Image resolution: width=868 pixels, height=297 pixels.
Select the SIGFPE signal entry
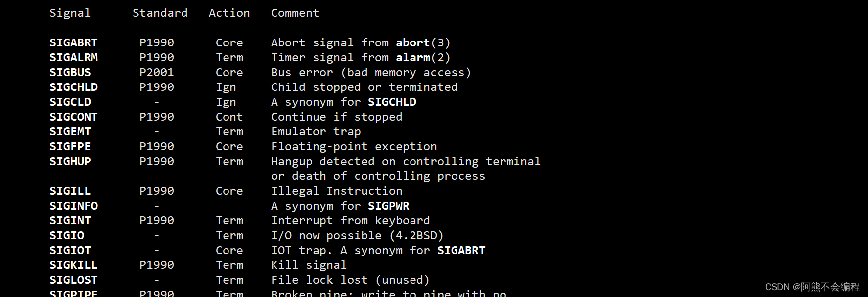tap(70, 147)
